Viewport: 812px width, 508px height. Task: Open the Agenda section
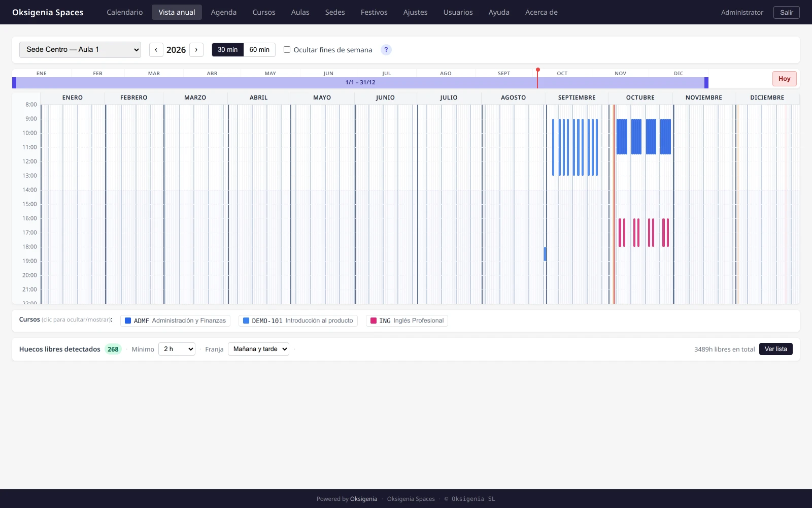coord(224,12)
